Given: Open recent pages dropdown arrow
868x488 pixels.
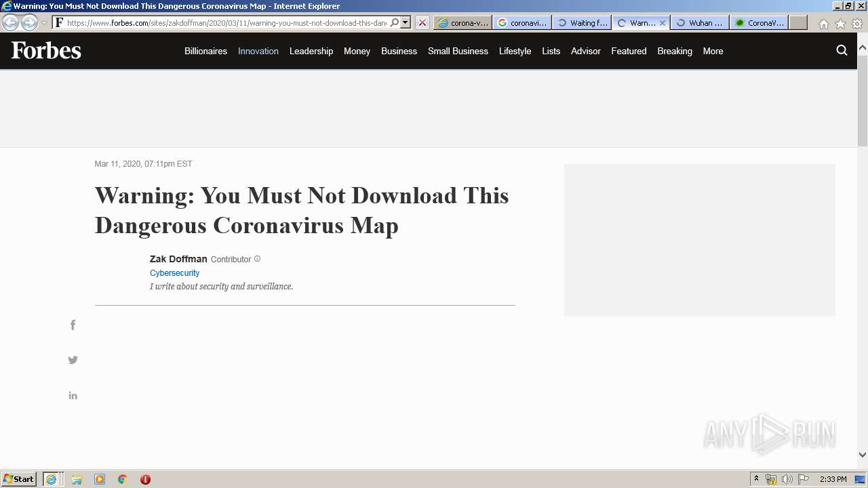Looking at the screenshot, I should click(x=44, y=23).
